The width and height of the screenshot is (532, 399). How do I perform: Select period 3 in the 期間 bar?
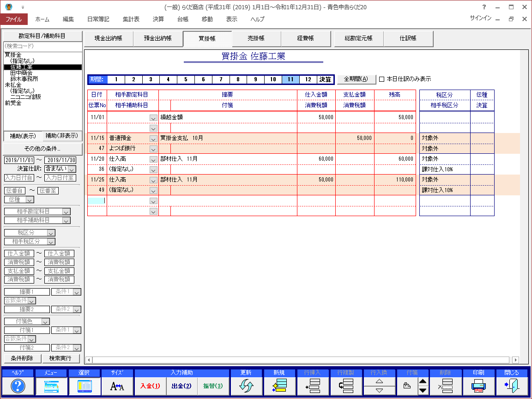(151, 79)
